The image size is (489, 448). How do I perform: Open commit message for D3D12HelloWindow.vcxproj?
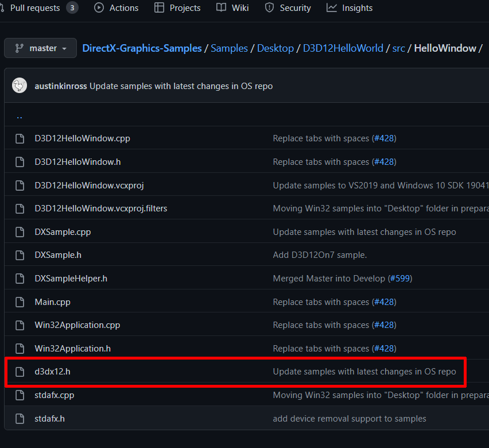tap(381, 186)
